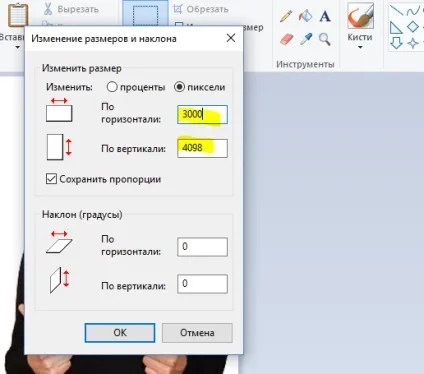Select the Fill with color bucket tool
424x374 pixels.
coord(306,16)
